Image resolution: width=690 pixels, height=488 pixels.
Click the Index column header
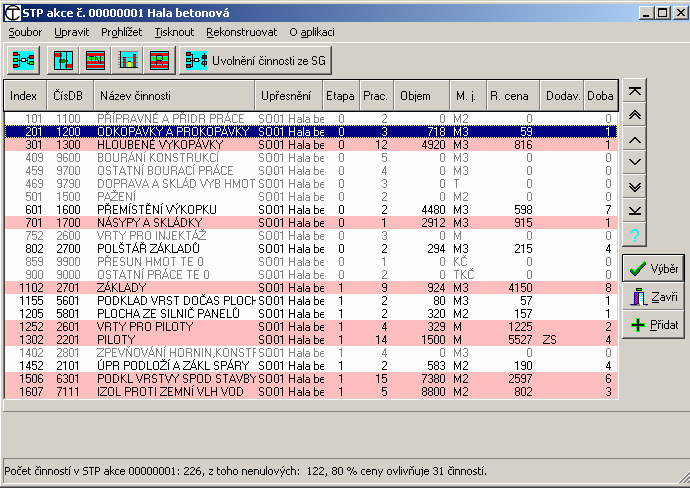click(x=25, y=95)
